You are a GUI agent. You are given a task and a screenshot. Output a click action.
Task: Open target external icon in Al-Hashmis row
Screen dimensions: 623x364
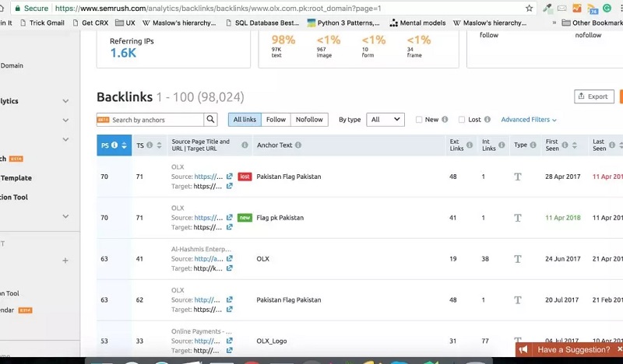coord(229,268)
